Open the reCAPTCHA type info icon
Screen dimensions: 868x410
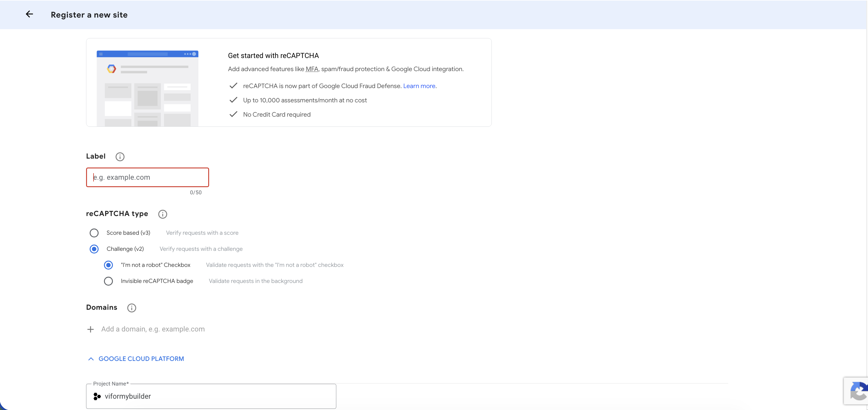coord(163,214)
